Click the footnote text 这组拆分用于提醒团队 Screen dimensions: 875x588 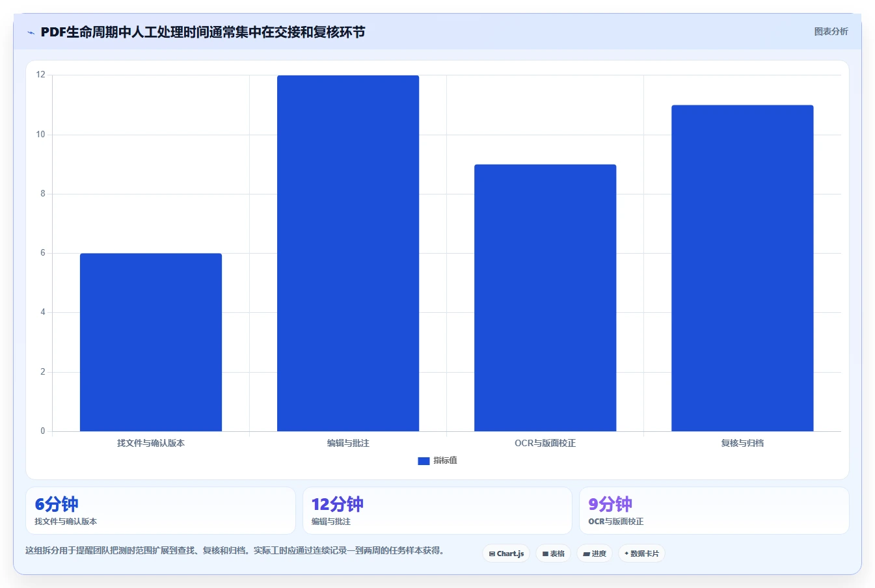tap(235, 550)
